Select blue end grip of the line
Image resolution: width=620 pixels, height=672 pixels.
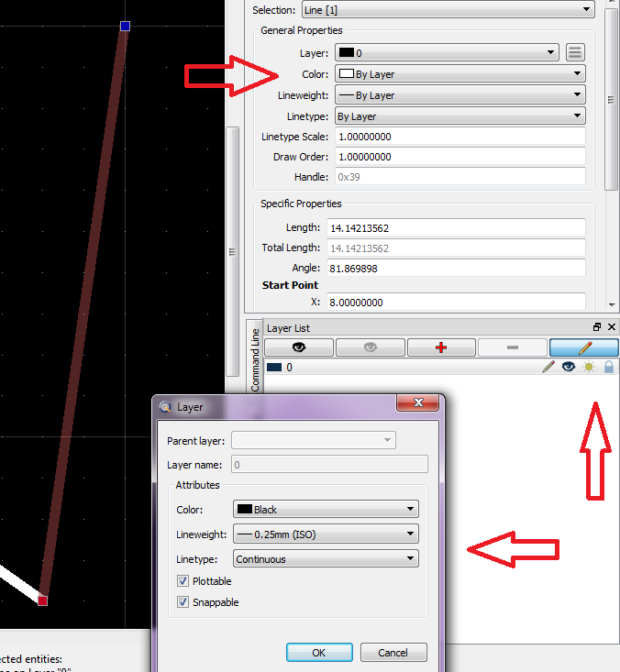click(125, 27)
